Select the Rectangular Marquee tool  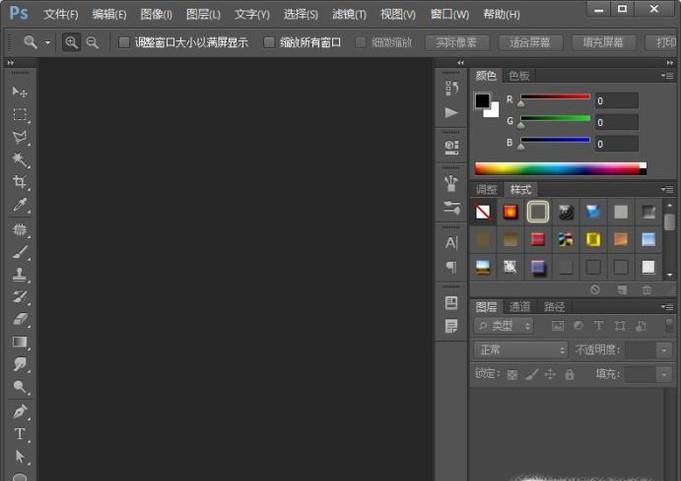point(20,115)
